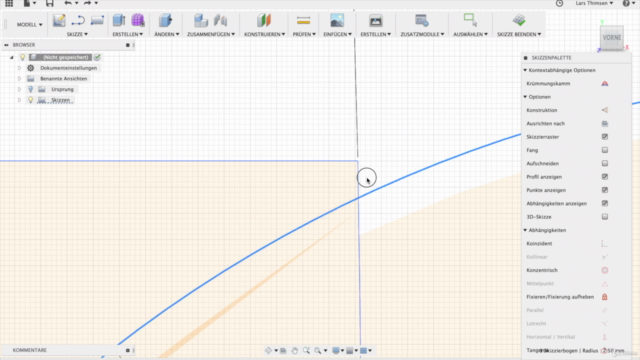Click the Joint icon under Zusammenfügen

pos(220,20)
